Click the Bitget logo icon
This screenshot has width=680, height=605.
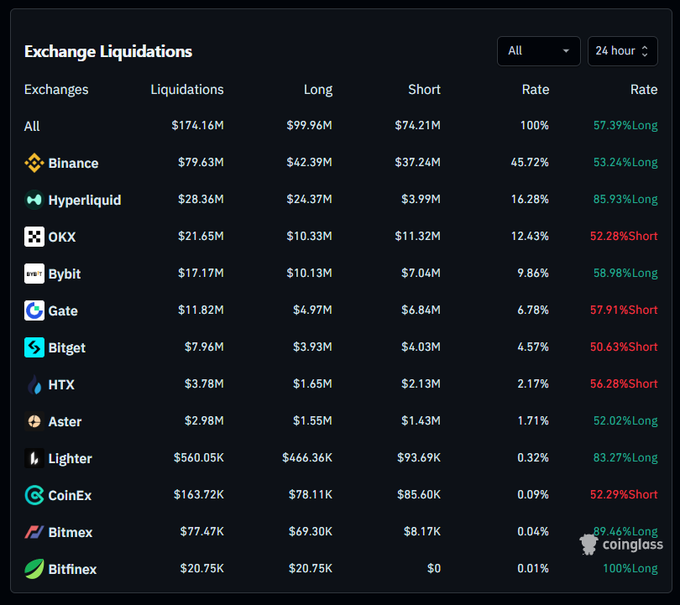point(34,347)
